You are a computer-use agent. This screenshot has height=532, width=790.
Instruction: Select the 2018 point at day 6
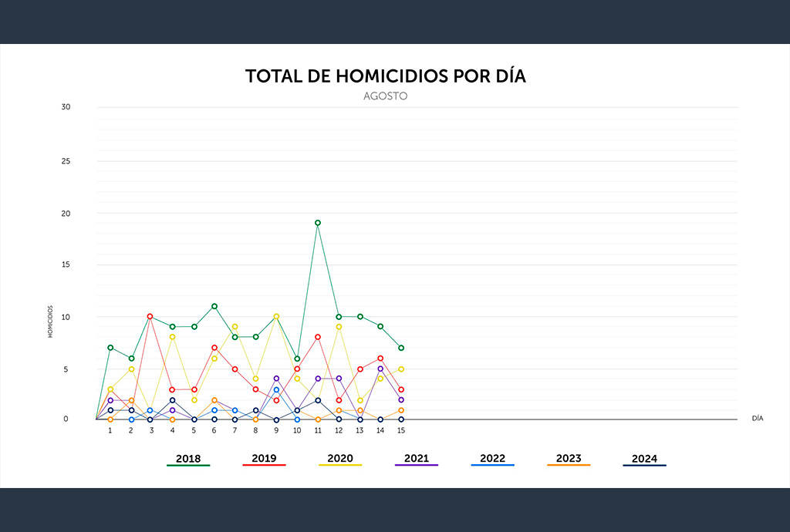[x=214, y=306]
